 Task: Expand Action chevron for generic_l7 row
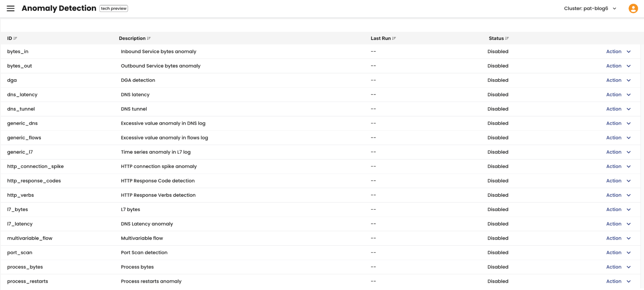[629, 152]
